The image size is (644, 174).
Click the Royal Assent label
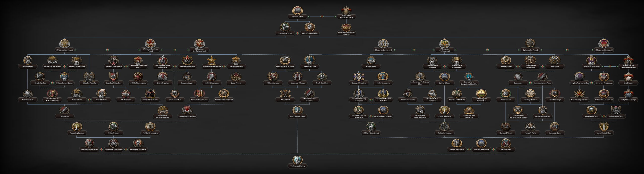pos(628,83)
